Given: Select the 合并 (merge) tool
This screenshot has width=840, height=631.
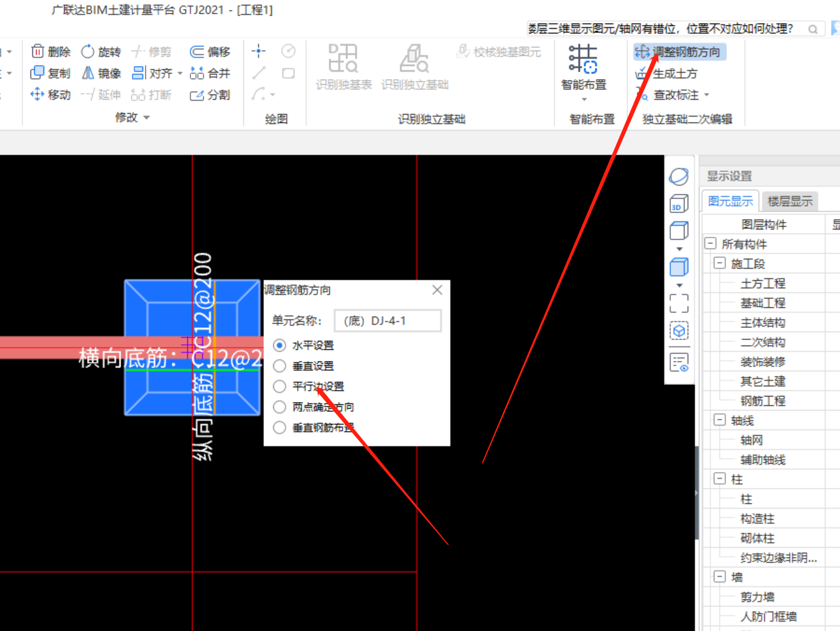Looking at the screenshot, I should 210,73.
